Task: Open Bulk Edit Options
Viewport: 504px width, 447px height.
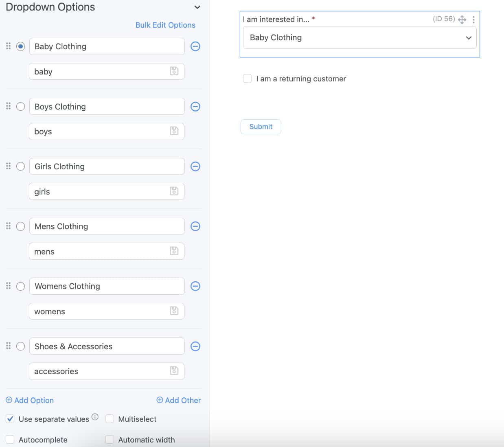Action: coord(165,25)
